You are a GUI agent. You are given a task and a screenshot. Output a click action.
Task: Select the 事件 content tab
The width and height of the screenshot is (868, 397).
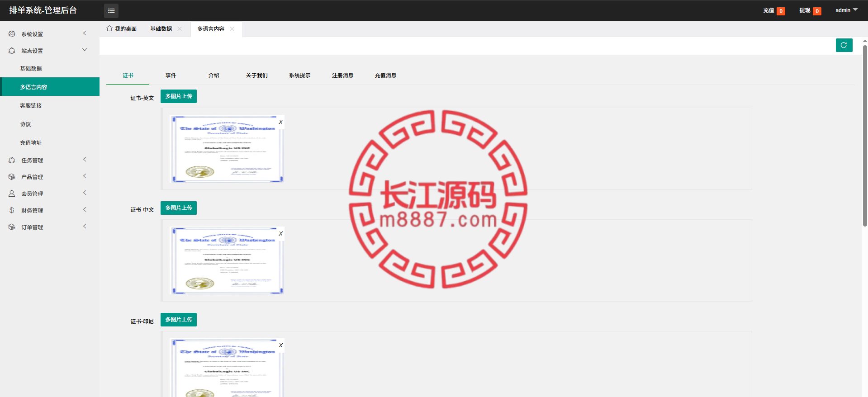click(x=171, y=76)
